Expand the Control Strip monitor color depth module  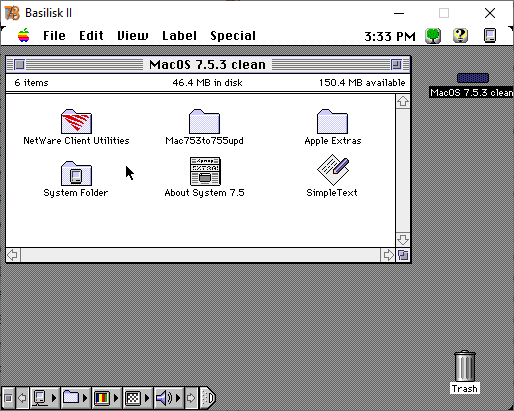pyautogui.click(x=106, y=398)
